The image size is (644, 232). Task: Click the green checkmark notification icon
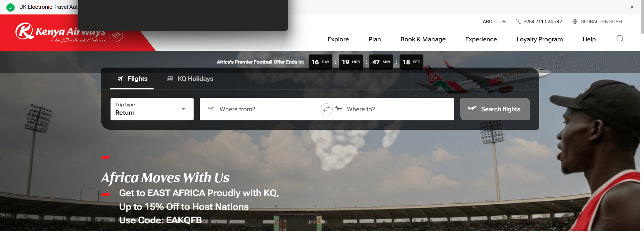pyautogui.click(x=11, y=7)
